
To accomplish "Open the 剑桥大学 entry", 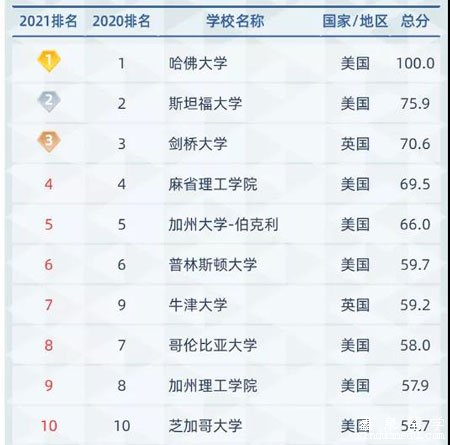I will point(198,144).
